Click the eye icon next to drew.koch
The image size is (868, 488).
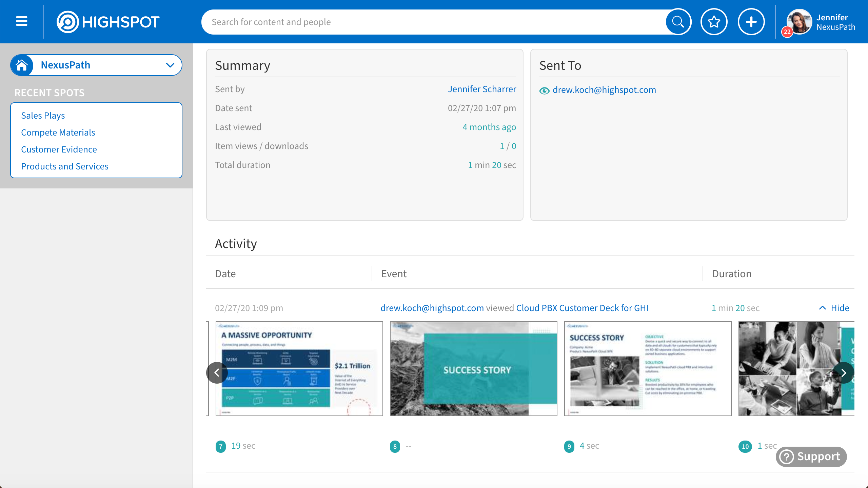(x=544, y=90)
